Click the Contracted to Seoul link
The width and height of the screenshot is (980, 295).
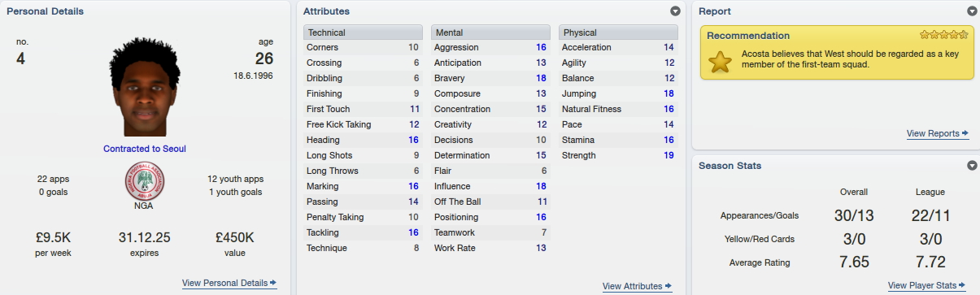click(145, 149)
